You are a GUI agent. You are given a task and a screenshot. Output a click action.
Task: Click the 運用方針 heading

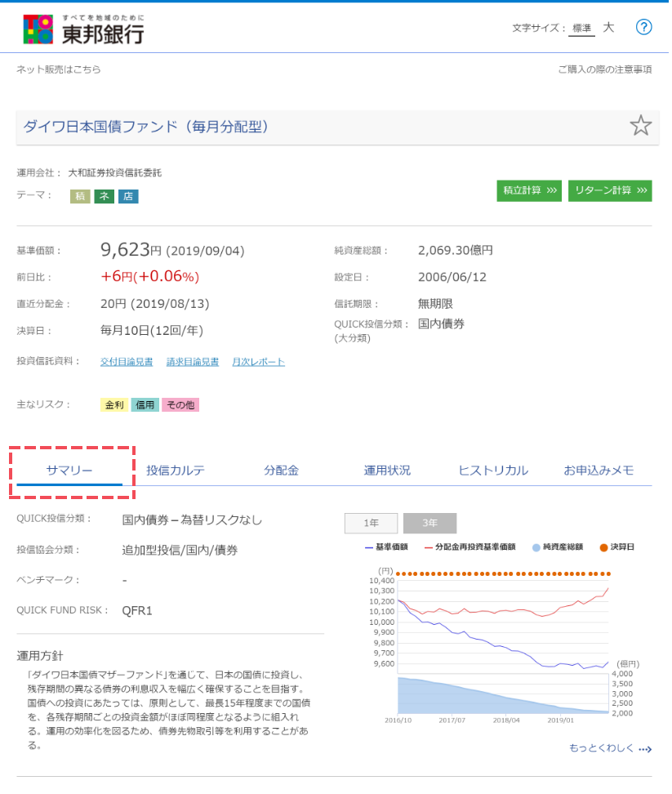tap(40, 656)
